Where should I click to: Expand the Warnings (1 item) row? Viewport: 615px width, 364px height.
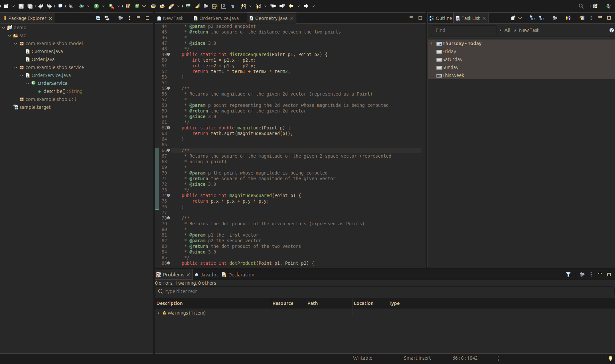click(159, 313)
